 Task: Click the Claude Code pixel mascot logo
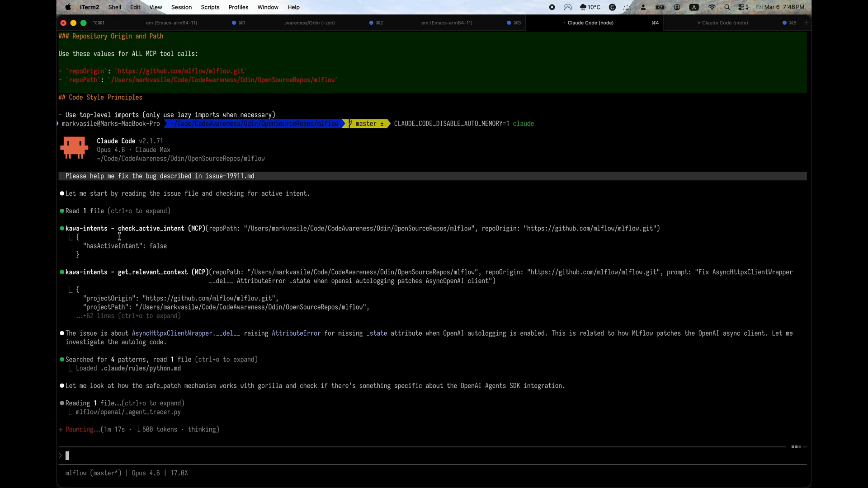click(x=74, y=148)
